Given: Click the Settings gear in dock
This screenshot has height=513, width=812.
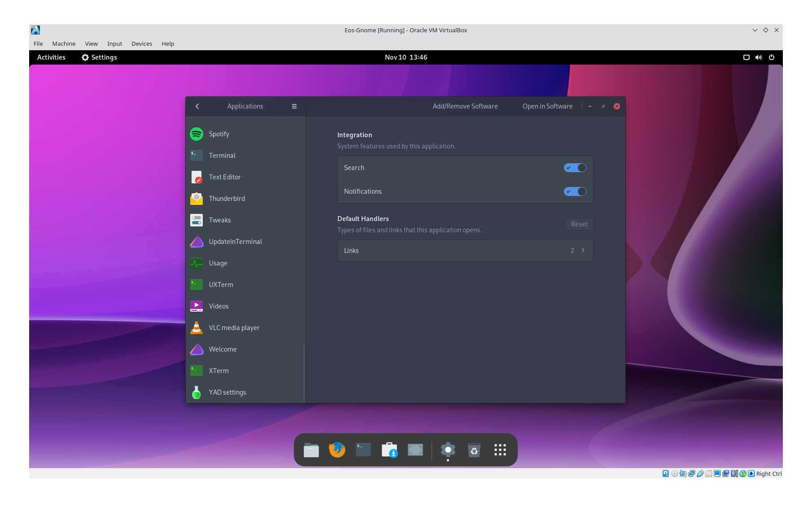Looking at the screenshot, I should point(448,450).
